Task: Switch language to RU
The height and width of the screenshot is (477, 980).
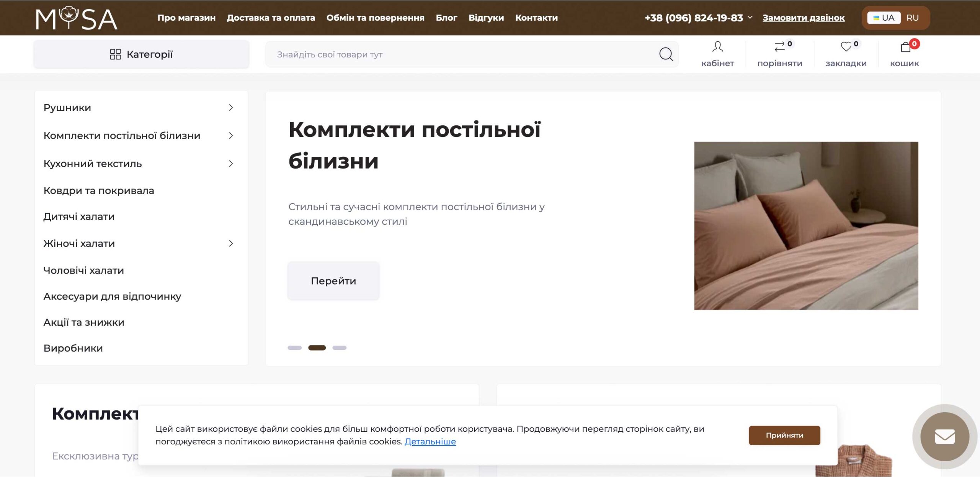Action: (912, 18)
